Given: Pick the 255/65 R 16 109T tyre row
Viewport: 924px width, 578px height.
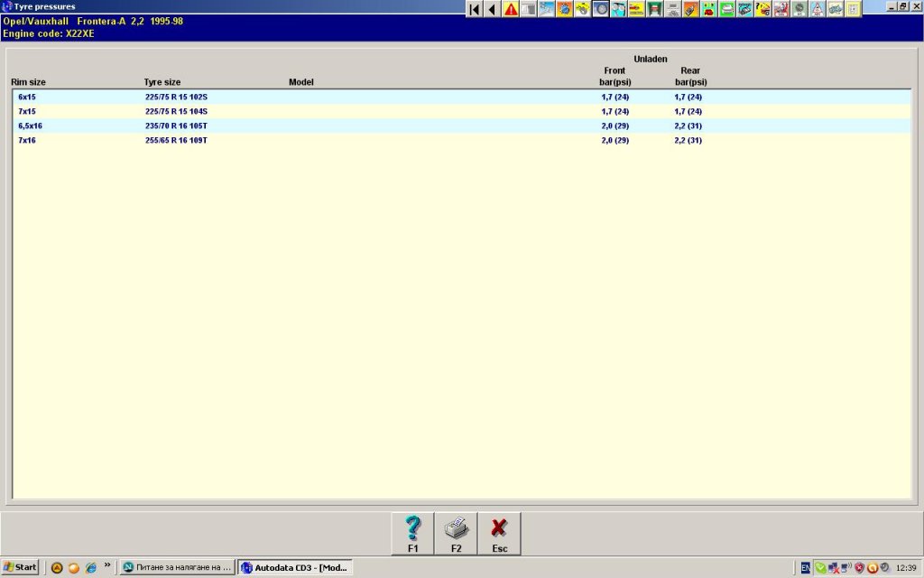Looking at the screenshot, I should tap(176, 140).
